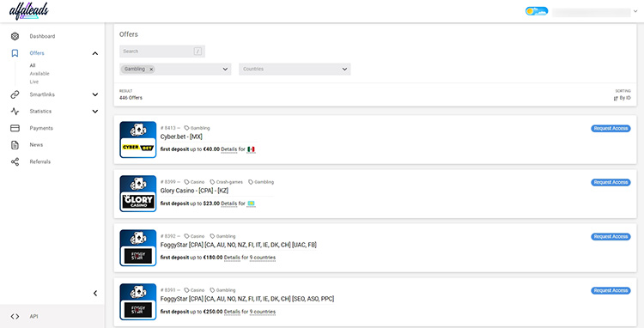The width and height of the screenshot is (644, 328).
Task: Click Details link on offer 8392
Action: pos(232,258)
